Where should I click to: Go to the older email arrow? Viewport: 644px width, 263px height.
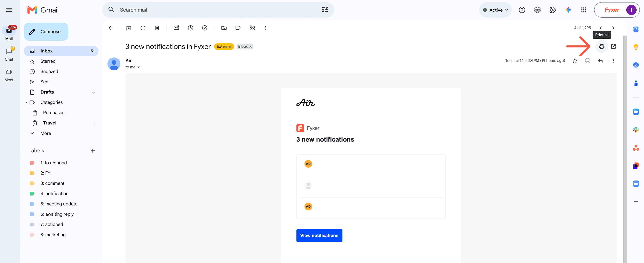click(x=613, y=28)
